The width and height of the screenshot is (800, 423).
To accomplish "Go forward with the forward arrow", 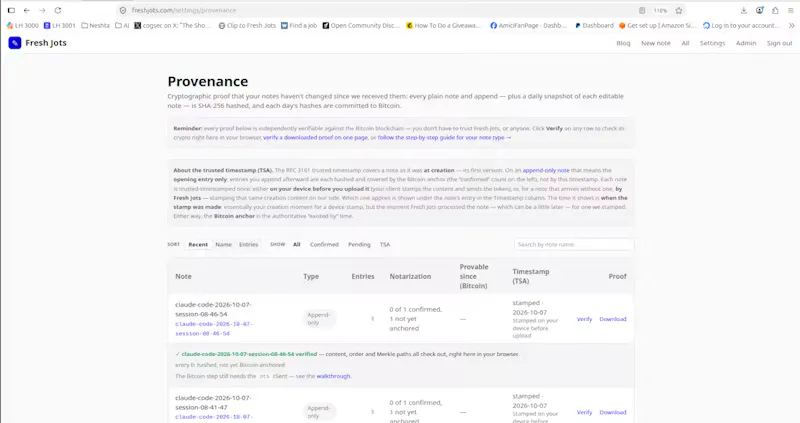I will 42,10.
